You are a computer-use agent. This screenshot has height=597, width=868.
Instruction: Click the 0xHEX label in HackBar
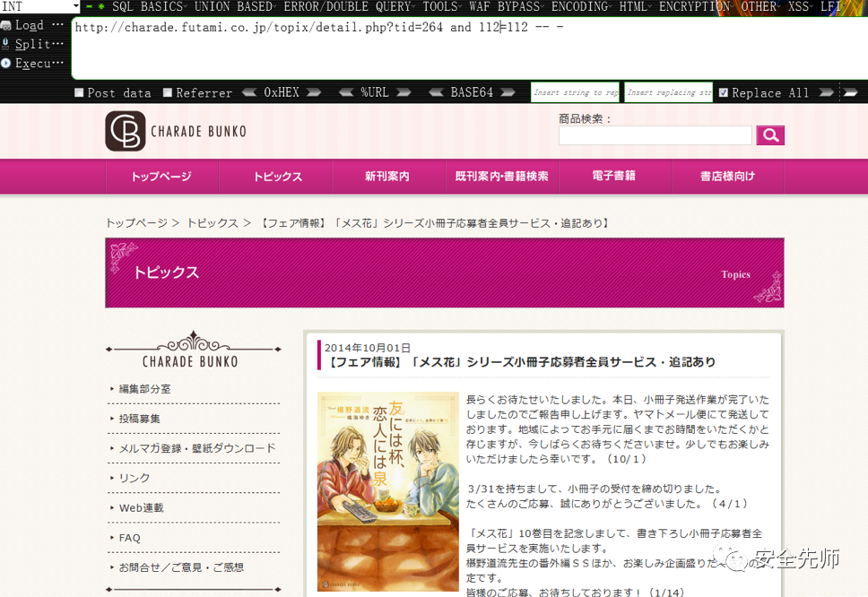pos(282,92)
